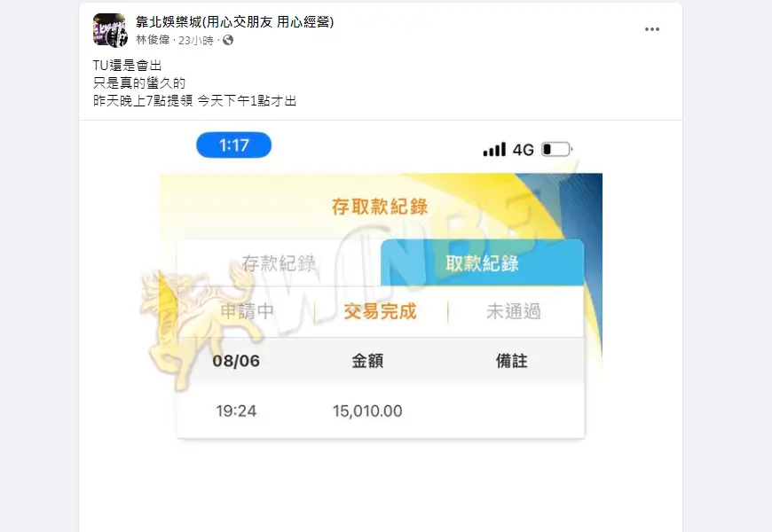Select the 交易完成 status filter
Image resolution: width=772 pixels, height=532 pixels.
point(380,311)
